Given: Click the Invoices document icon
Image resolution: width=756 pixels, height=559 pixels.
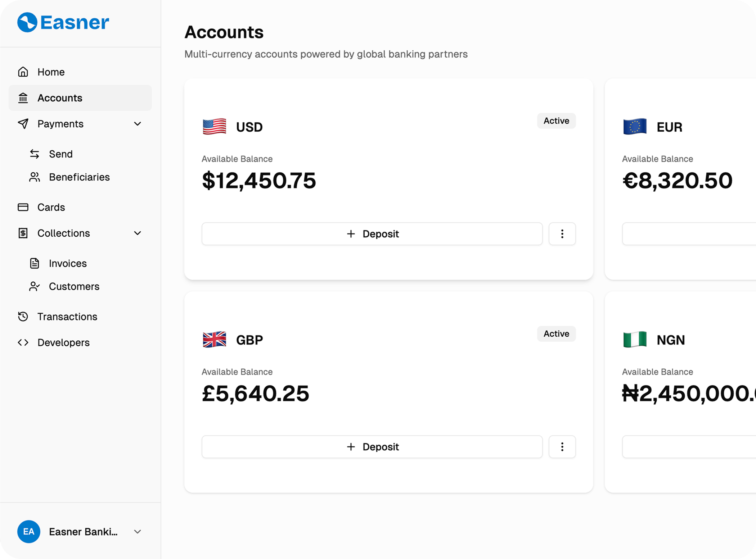Looking at the screenshot, I should pyautogui.click(x=35, y=263).
